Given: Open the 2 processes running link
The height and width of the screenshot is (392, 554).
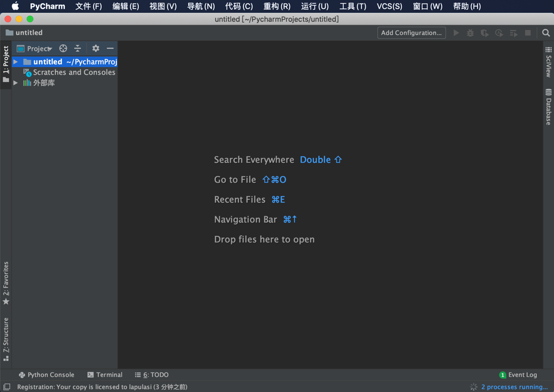Looking at the screenshot, I should tap(514, 386).
